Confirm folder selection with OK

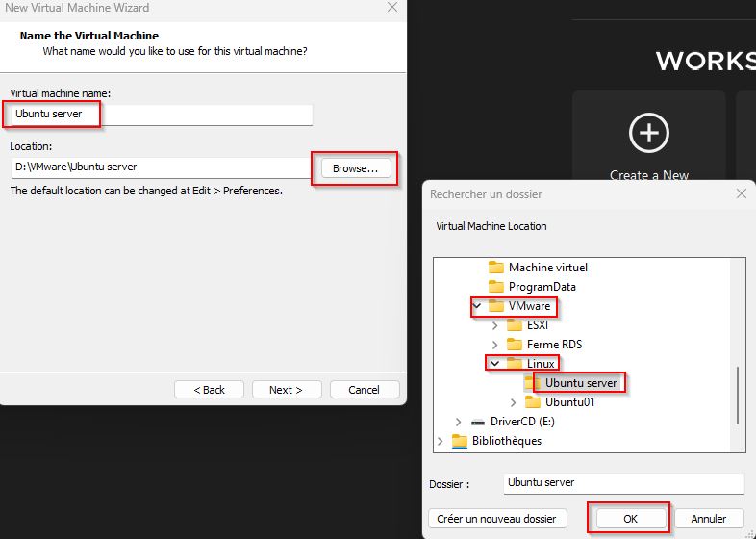(630, 519)
